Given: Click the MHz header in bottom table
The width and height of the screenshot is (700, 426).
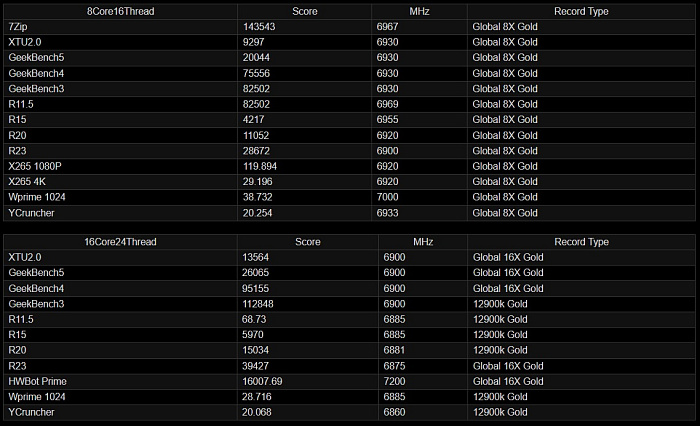Looking at the screenshot, I should tap(423, 242).
